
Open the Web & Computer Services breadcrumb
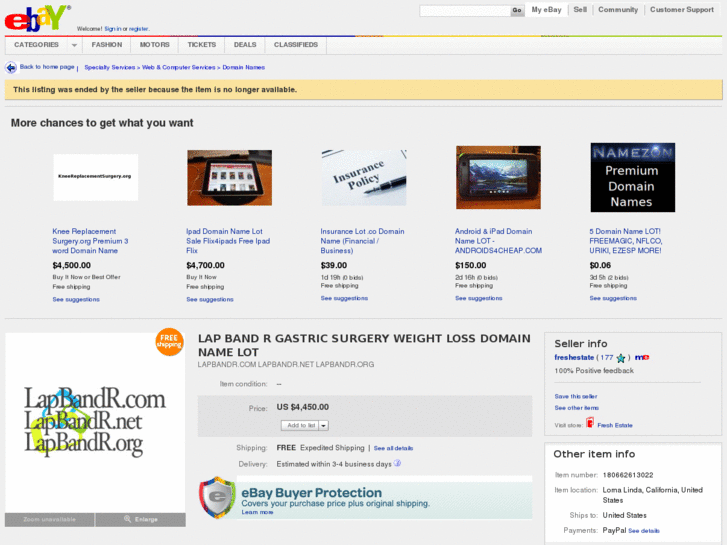pos(179,68)
